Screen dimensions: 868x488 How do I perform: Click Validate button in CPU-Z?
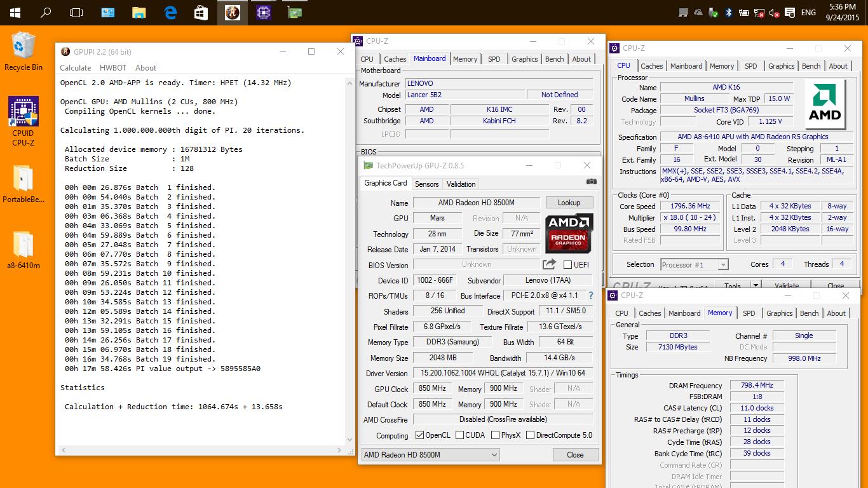tap(787, 286)
